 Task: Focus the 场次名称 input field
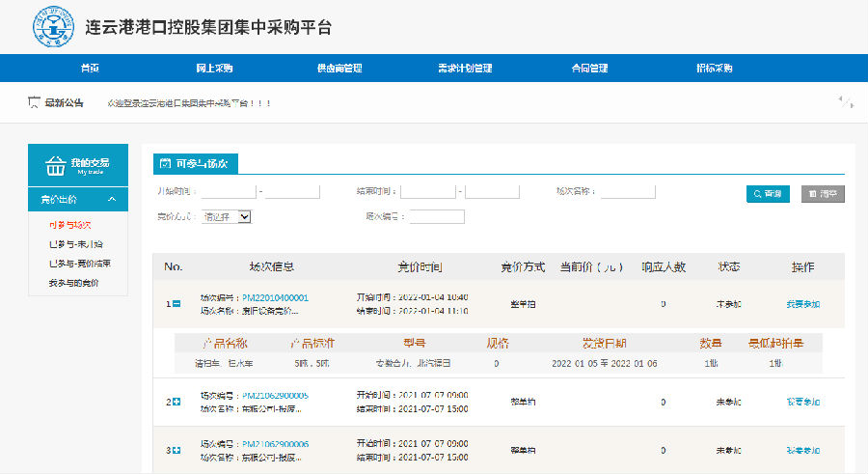click(628, 192)
